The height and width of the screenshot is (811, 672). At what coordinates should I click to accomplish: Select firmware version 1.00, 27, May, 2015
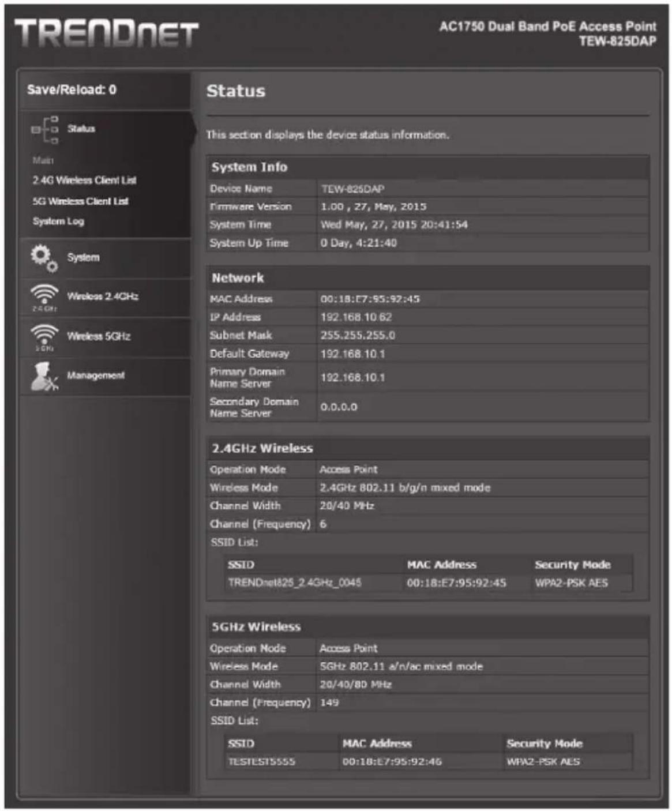(373, 206)
